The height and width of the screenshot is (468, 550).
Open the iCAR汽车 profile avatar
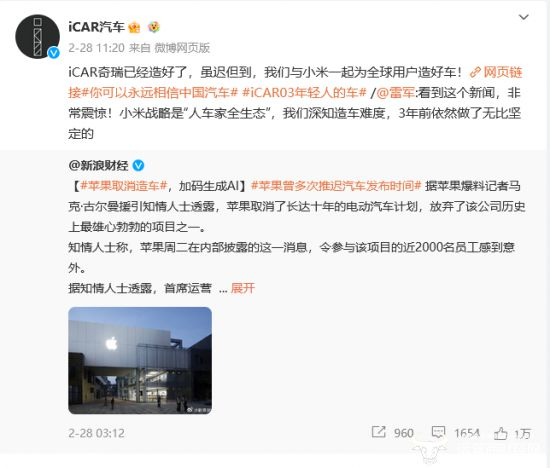38,36
